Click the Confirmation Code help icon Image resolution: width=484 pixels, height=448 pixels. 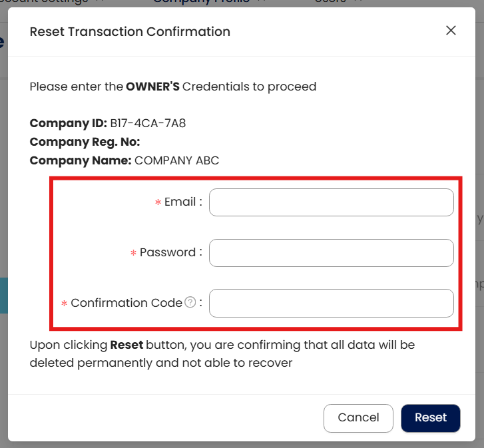click(x=190, y=303)
